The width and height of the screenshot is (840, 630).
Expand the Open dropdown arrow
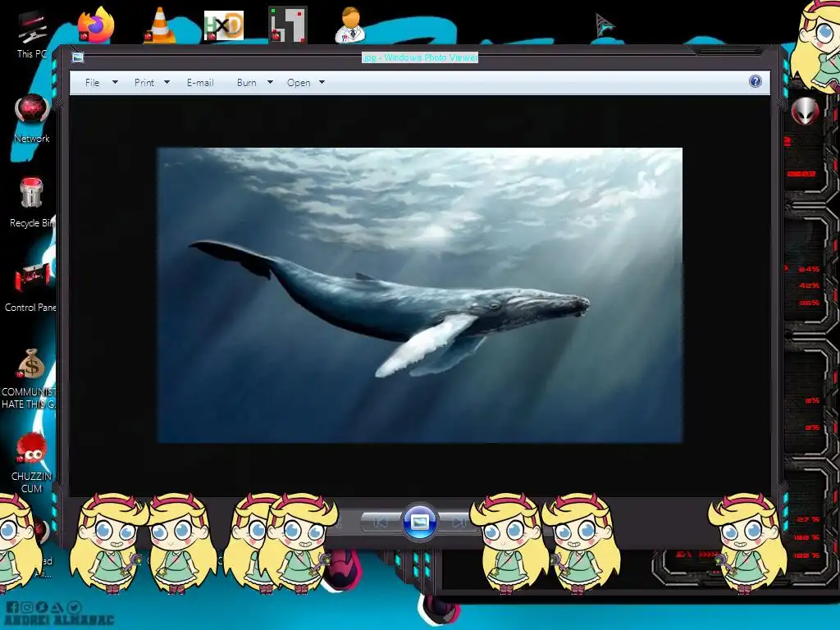[x=322, y=83]
